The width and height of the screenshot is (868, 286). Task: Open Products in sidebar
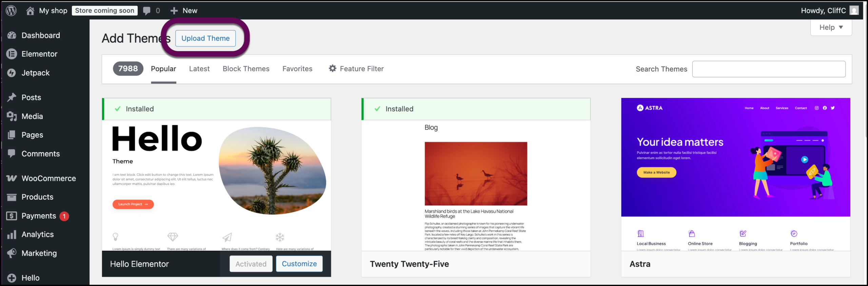[x=37, y=197]
